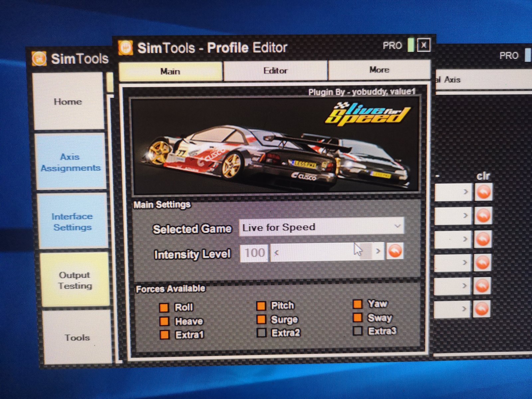This screenshot has height=399, width=532.
Task: Expand first row arrow in background axis window
Action: 465,192
